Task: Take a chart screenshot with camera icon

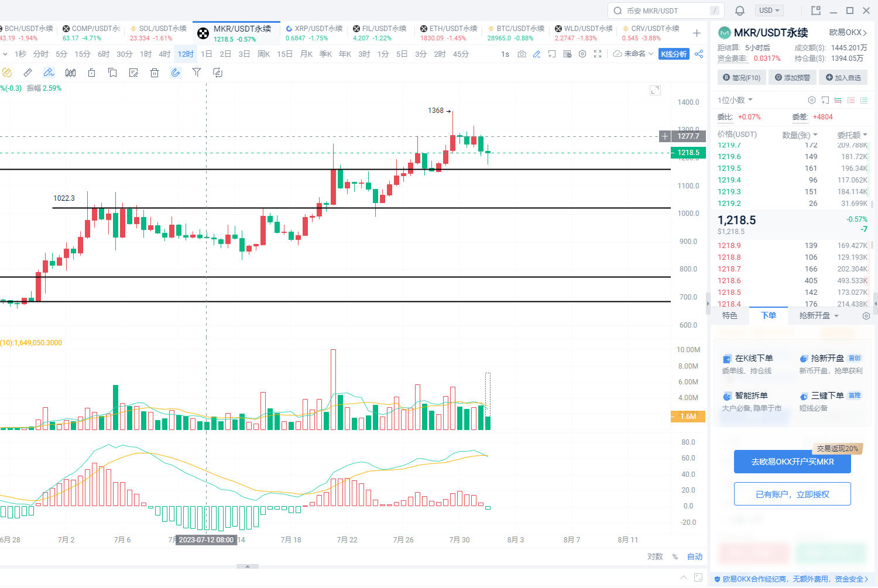Action: pyautogui.click(x=522, y=54)
